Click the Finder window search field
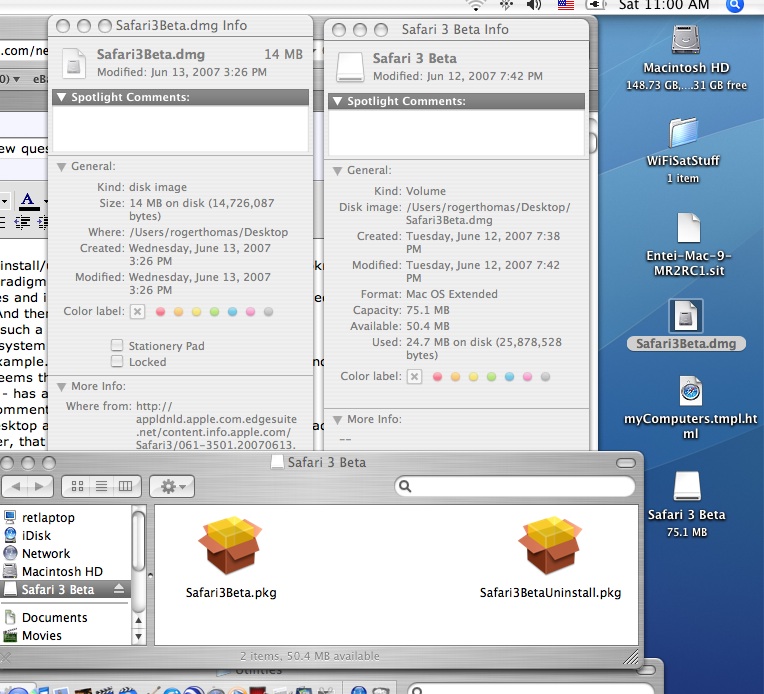 coord(515,486)
